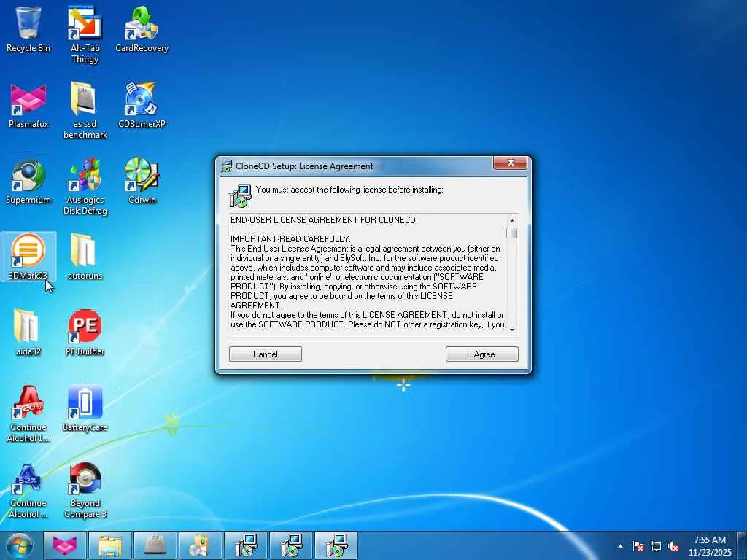
Task: Open the as ssd benchmark folder
Action: click(85, 111)
